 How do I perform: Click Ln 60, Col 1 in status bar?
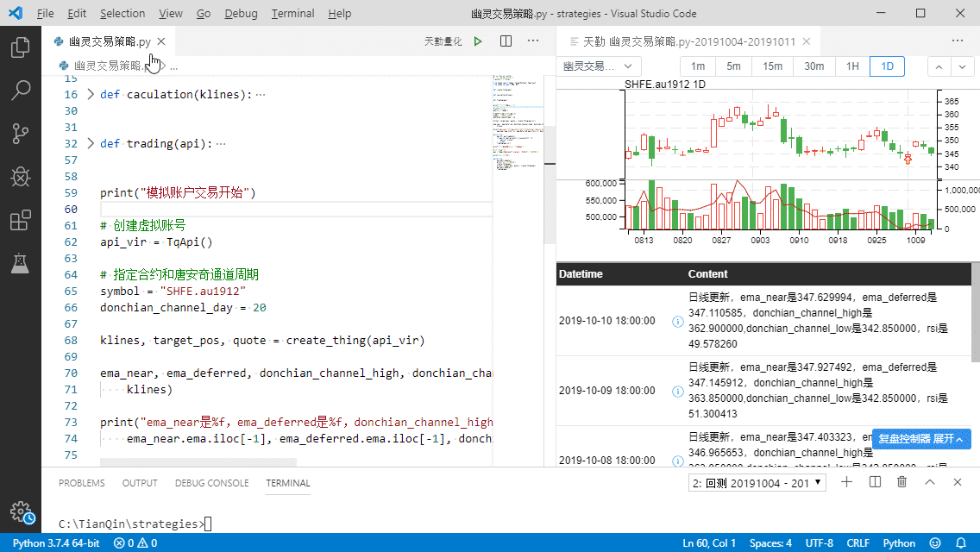(x=709, y=543)
